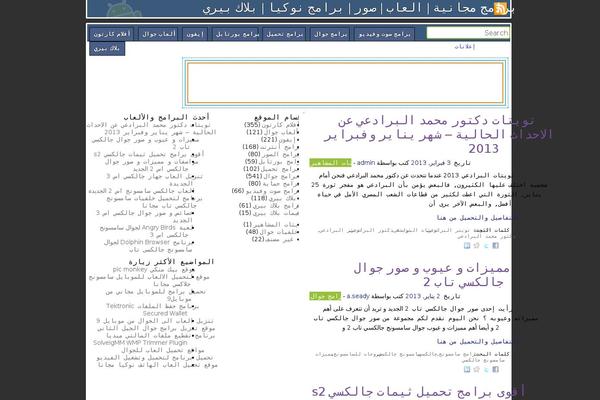Open the sidebar category with count (15)
The width and height of the screenshot is (600, 400).
point(269,213)
